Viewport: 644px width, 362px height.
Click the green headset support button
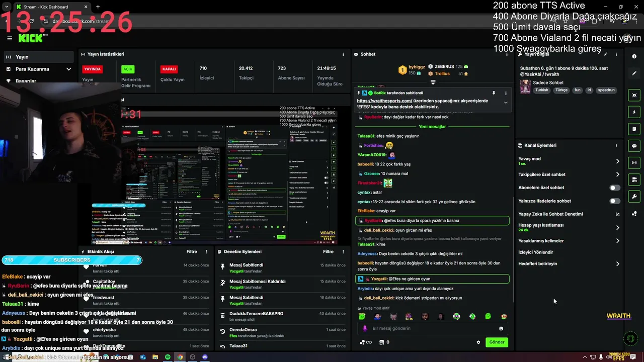[630, 339]
